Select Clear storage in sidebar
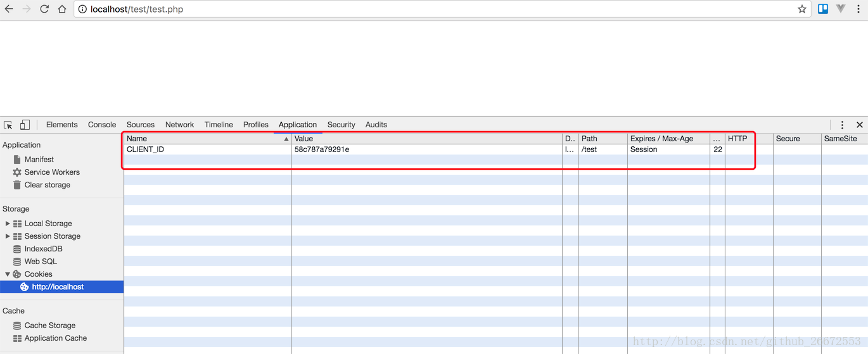The width and height of the screenshot is (868, 354). tap(48, 185)
